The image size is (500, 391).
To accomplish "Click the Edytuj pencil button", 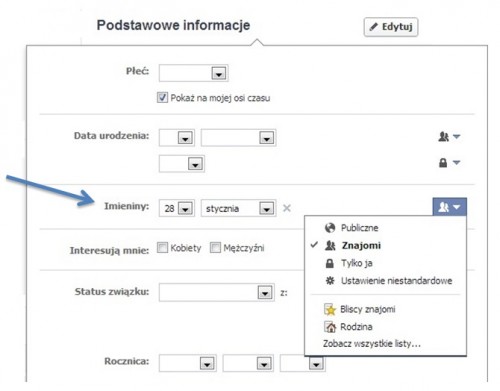I will [x=391, y=27].
